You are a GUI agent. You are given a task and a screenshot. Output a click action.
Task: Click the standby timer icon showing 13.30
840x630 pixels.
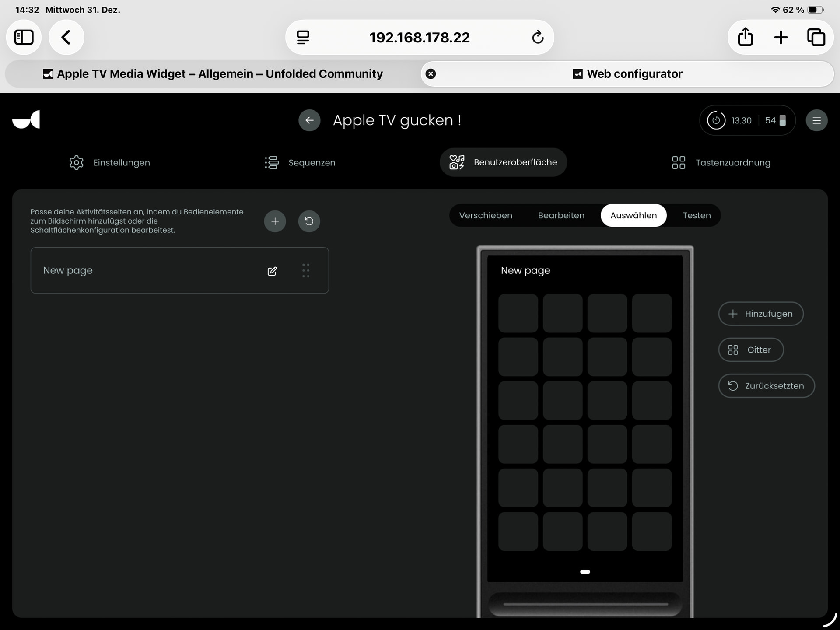716,120
